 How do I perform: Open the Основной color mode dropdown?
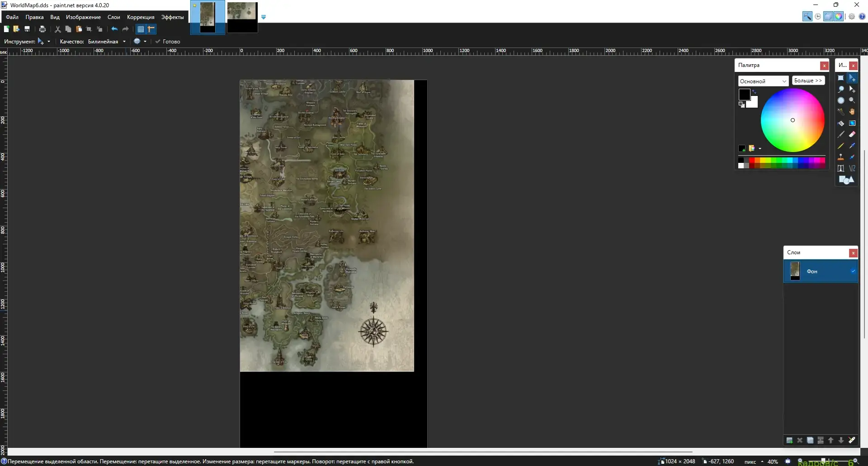(x=763, y=81)
